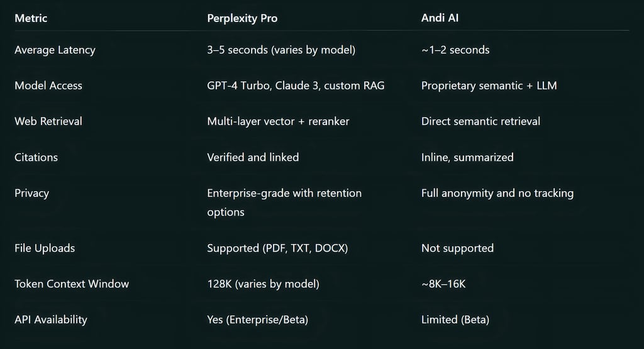Click the Perplexity Pro column header

[242, 18]
